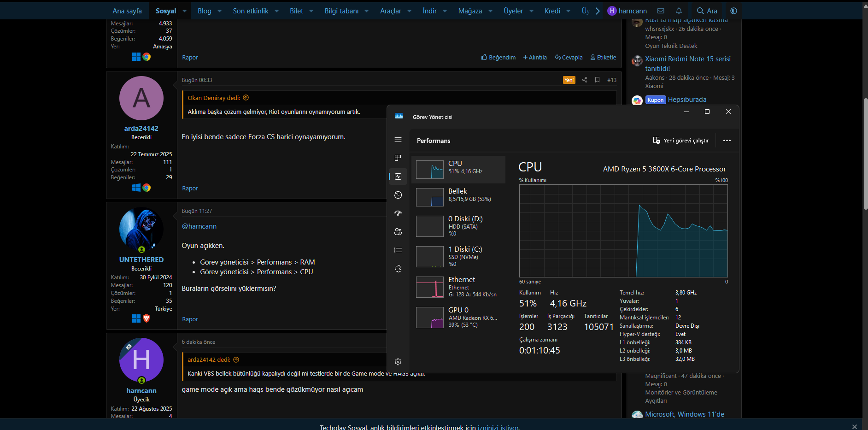
Task: Expand the İndir dropdown arrow
Action: coord(445,11)
